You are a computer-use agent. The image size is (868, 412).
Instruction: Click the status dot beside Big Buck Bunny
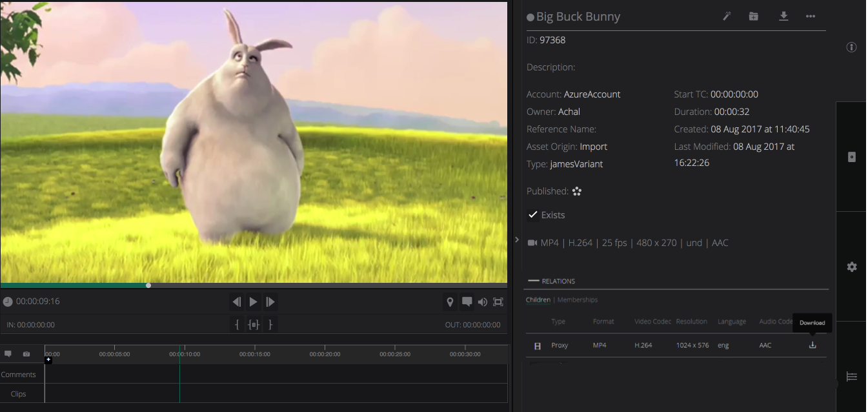[x=530, y=17]
